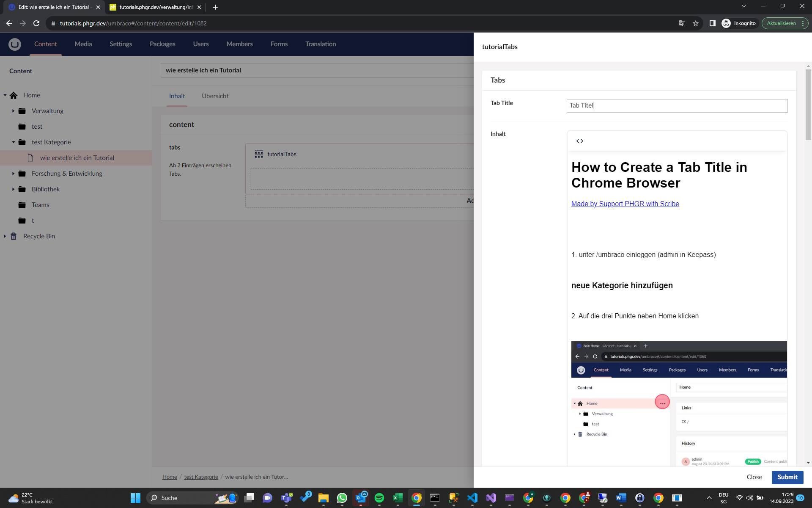The width and height of the screenshot is (812, 508).
Task: Open the Settings section in top navigation
Action: pyautogui.click(x=121, y=44)
